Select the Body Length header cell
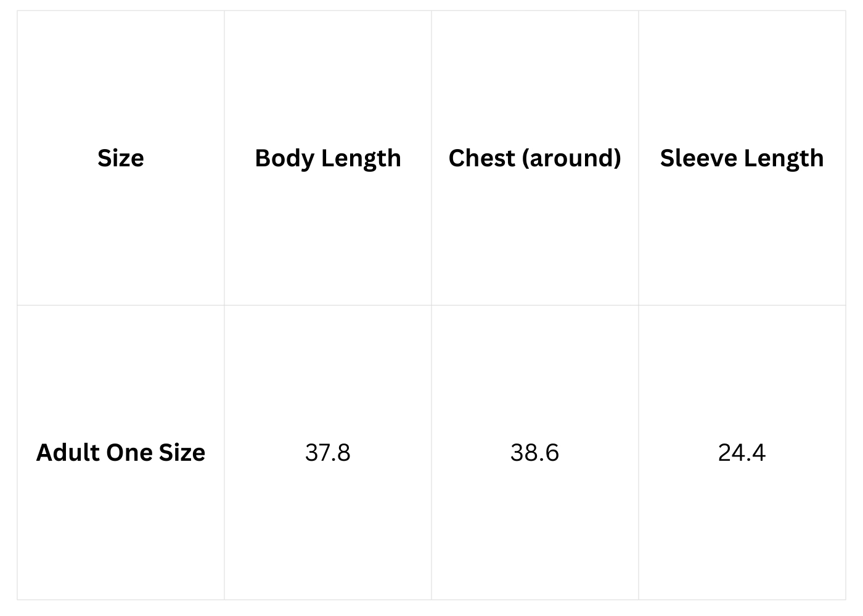This screenshot has width=863, height=616. (x=328, y=158)
